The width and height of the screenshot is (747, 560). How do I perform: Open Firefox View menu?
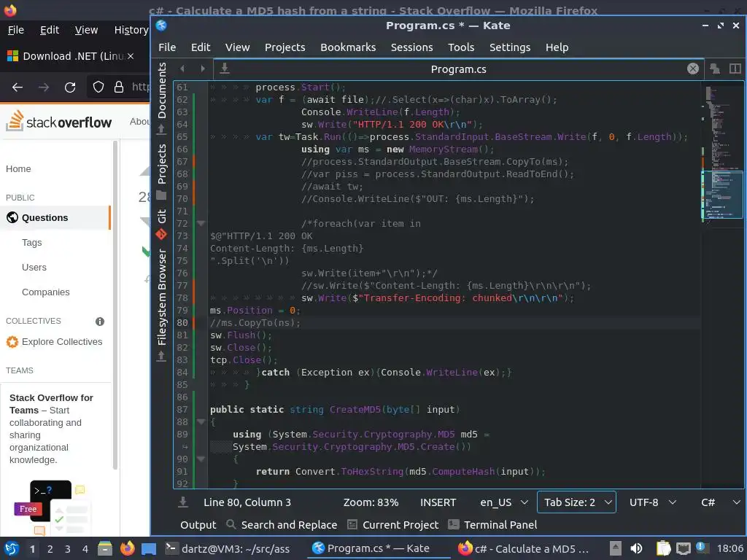click(x=86, y=30)
